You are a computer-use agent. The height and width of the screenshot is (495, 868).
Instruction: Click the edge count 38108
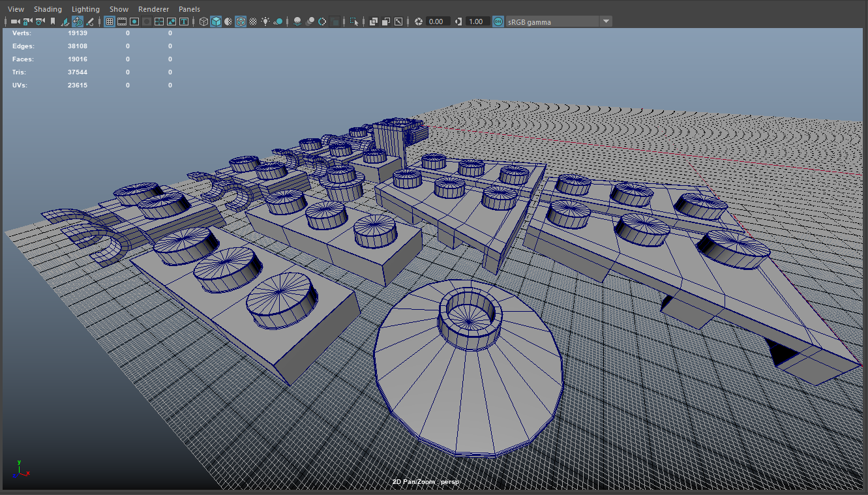(78, 46)
